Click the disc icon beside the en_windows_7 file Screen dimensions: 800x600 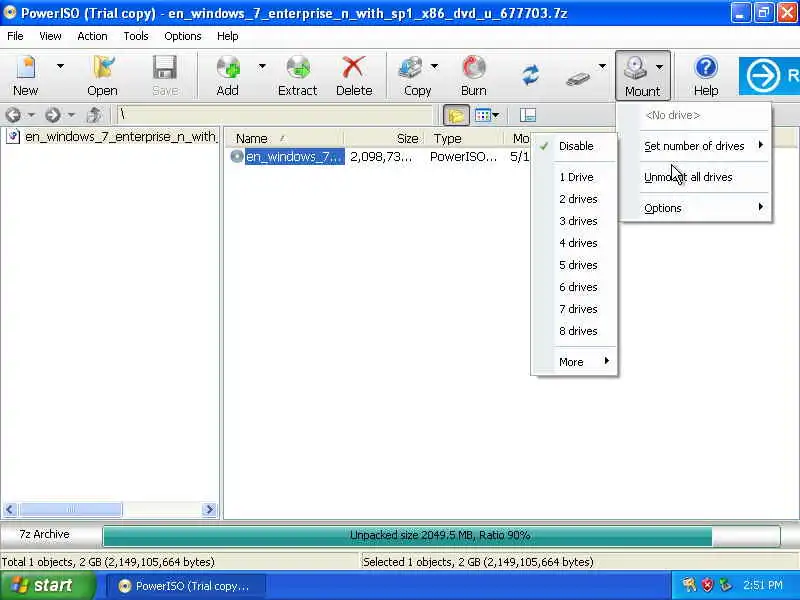237,156
